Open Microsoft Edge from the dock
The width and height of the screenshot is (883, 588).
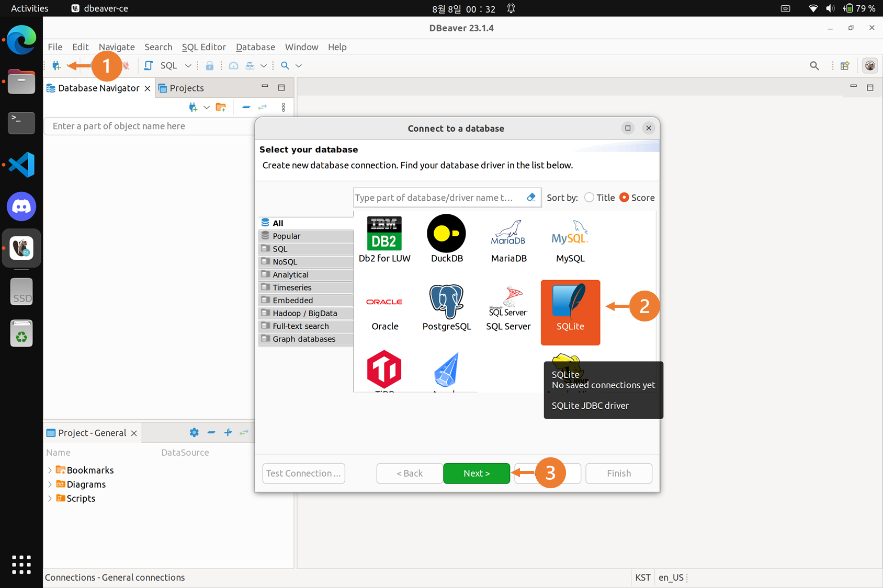[21, 40]
